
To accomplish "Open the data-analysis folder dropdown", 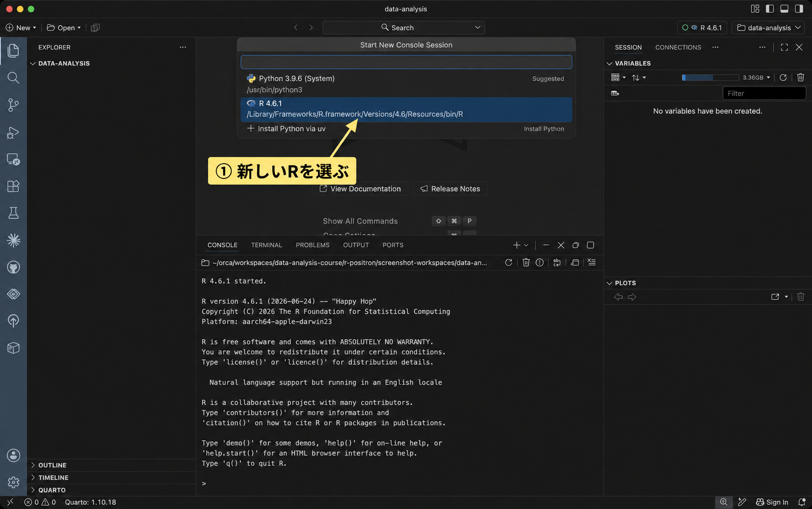I will pyautogui.click(x=769, y=28).
